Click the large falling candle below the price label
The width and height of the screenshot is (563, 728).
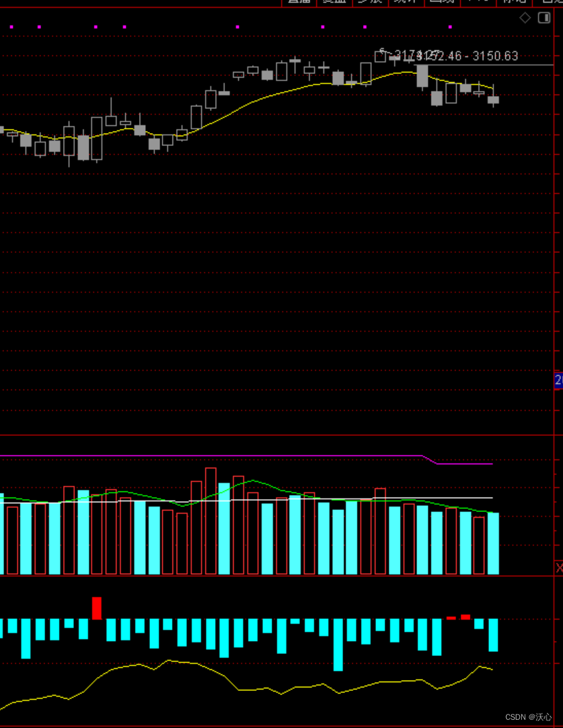[422, 77]
